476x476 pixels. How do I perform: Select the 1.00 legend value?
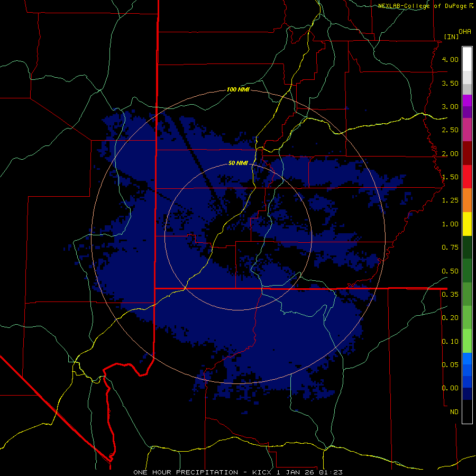click(450, 224)
